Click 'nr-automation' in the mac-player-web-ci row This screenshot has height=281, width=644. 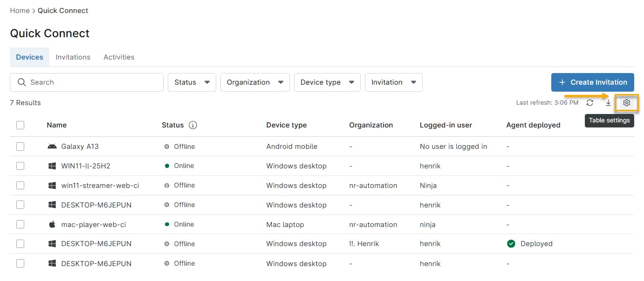click(x=373, y=224)
